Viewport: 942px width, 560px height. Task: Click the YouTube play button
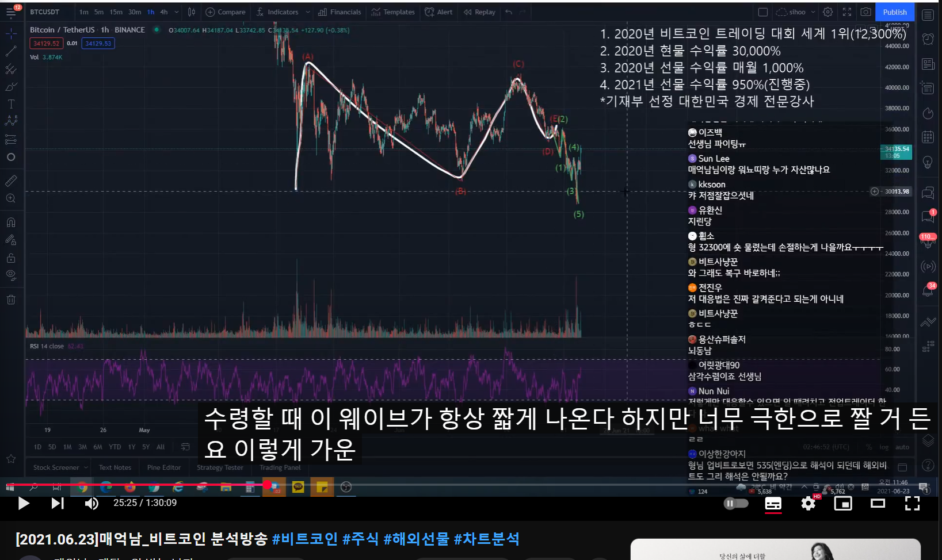point(24,504)
